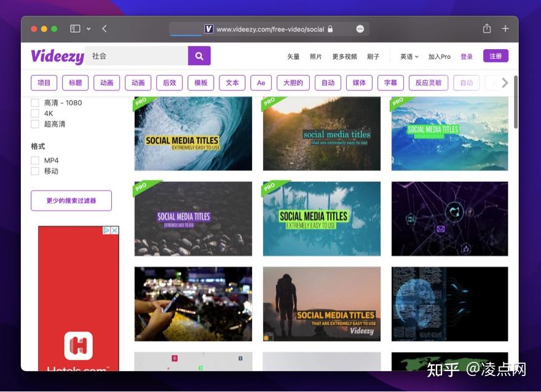Open the chevron next to the sidebar icon
The image size is (541, 392).
click(x=88, y=28)
